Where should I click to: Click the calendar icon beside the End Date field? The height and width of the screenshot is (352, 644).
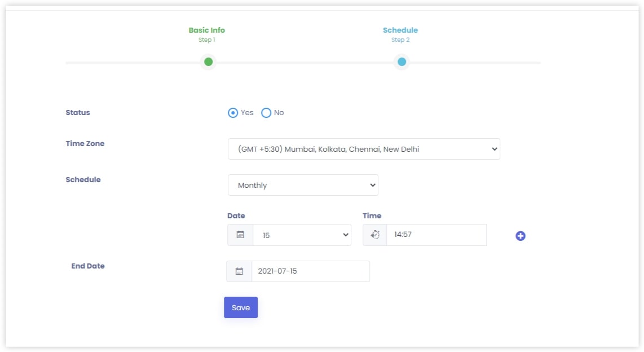click(239, 271)
